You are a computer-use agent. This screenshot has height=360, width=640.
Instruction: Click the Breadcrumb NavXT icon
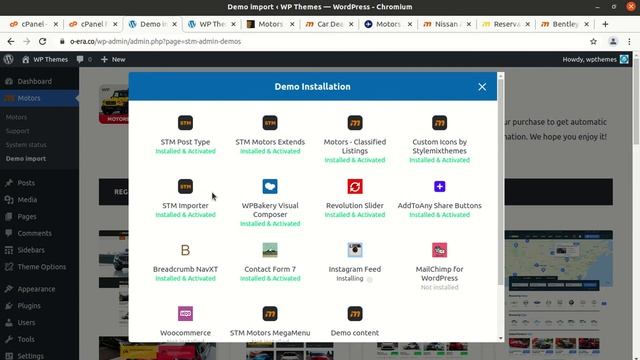185,250
